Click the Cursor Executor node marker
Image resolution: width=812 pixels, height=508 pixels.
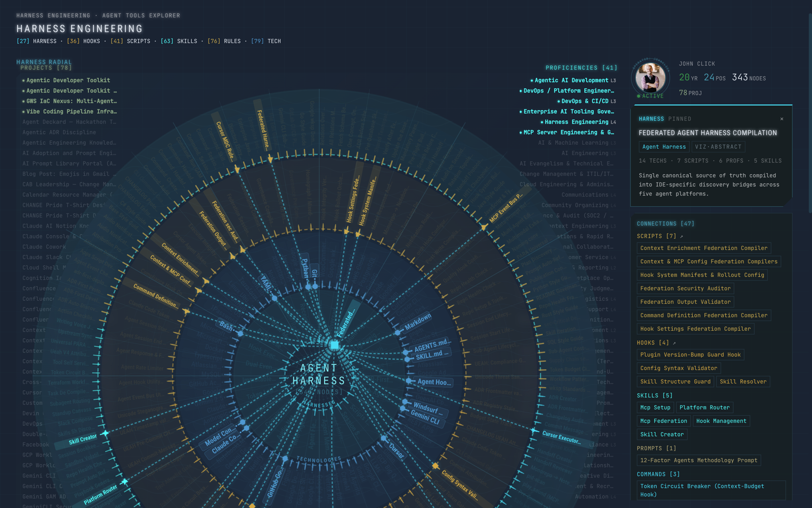(534, 430)
